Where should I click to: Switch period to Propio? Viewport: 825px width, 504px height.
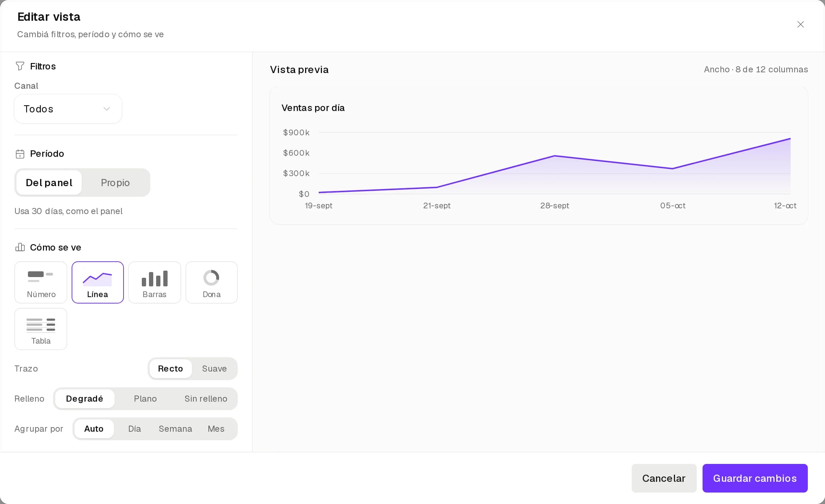115,183
